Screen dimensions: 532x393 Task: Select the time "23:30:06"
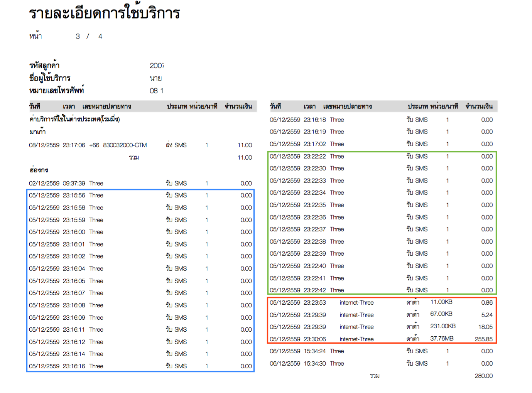click(x=315, y=339)
